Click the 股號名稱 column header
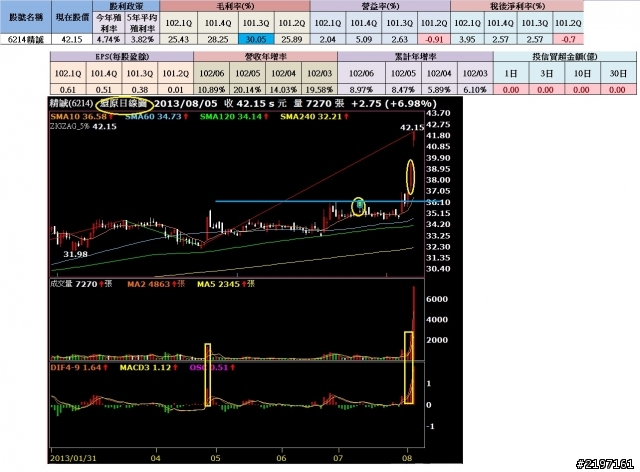Image resolution: width=640 pixels, height=472 pixels. pos(26,17)
